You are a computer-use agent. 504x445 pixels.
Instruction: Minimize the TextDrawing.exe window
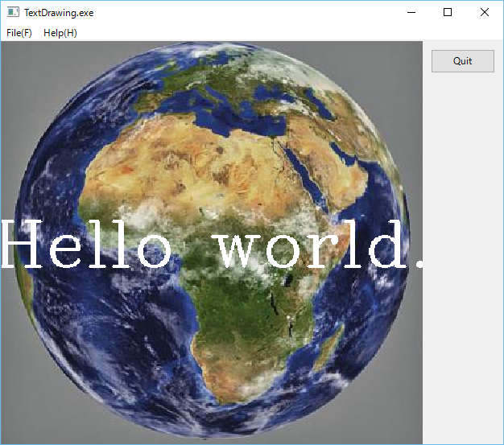click(x=411, y=13)
